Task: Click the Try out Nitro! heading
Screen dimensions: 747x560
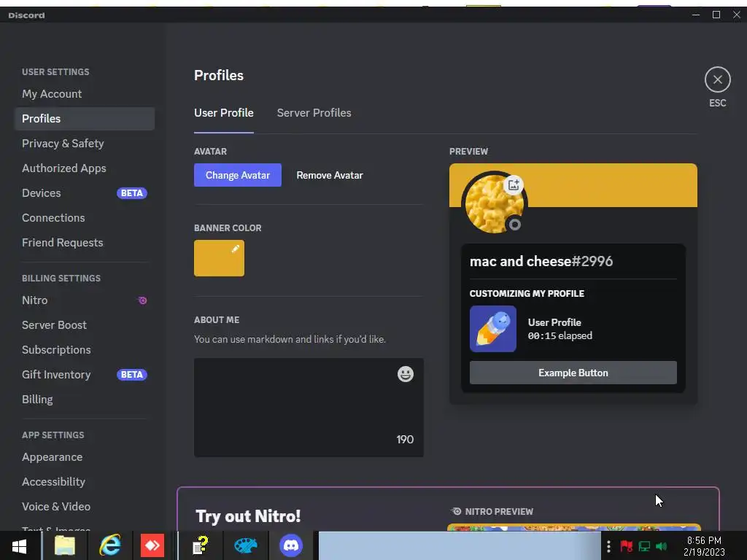Action: click(248, 516)
